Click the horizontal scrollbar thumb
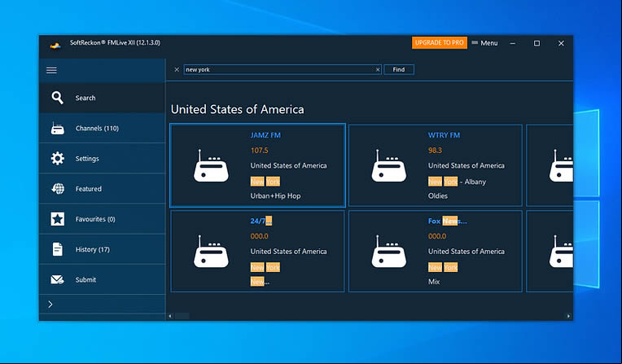Viewport: 622px width, 364px height. [x=182, y=316]
